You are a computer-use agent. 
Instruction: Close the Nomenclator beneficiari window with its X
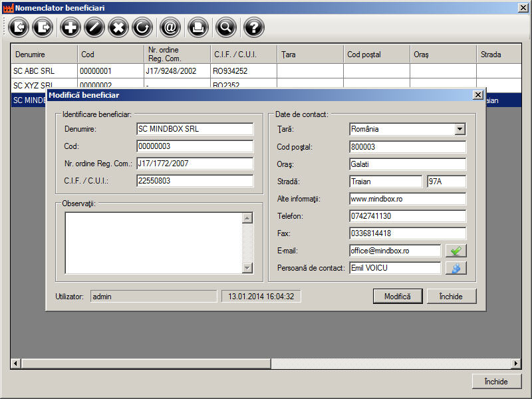(x=523, y=8)
